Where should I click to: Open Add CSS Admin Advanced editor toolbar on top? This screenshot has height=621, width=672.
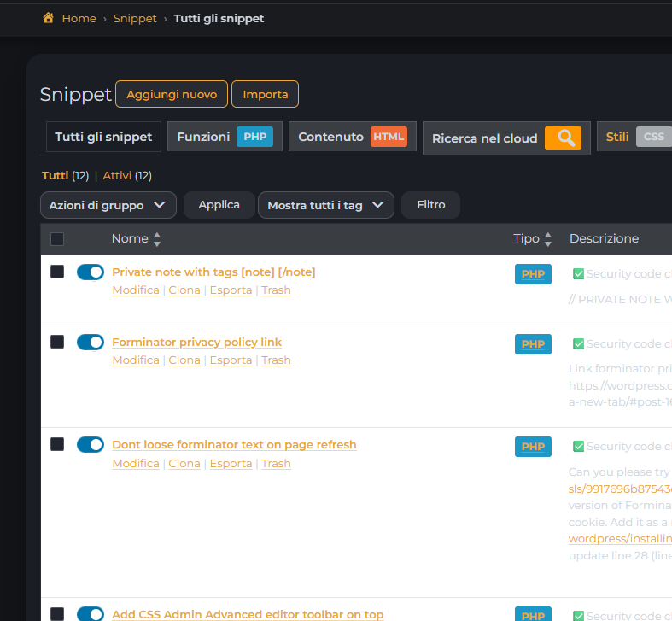[248, 614]
